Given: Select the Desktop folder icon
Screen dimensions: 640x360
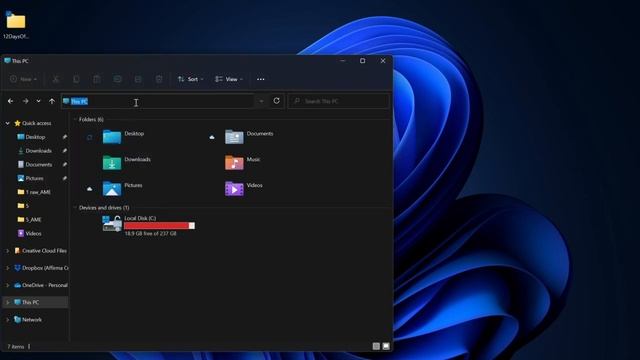Looking at the screenshot, I should pos(112,137).
